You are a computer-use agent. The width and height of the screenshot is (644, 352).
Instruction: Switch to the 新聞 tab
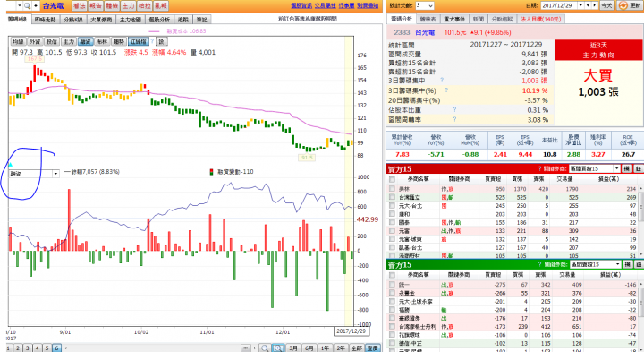coord(479,20)
